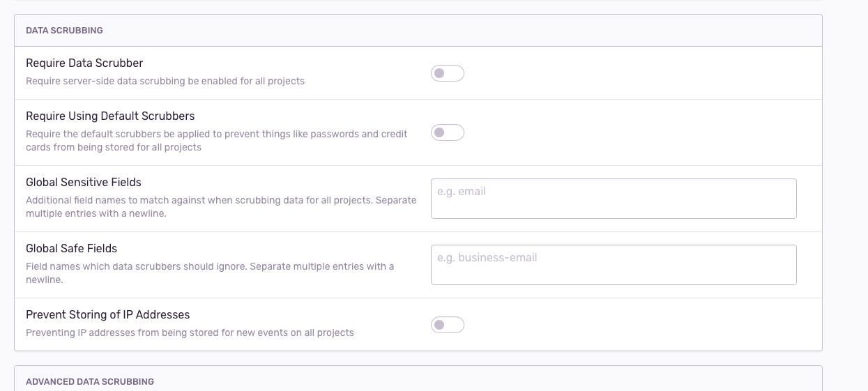Focus the Global Sensitive Fields text box

(x=614, y=199)
